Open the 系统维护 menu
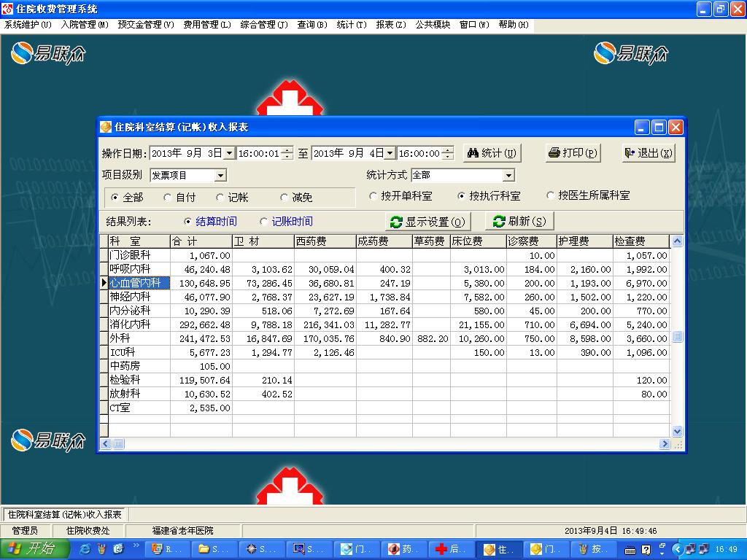 (x=28, y=25)
